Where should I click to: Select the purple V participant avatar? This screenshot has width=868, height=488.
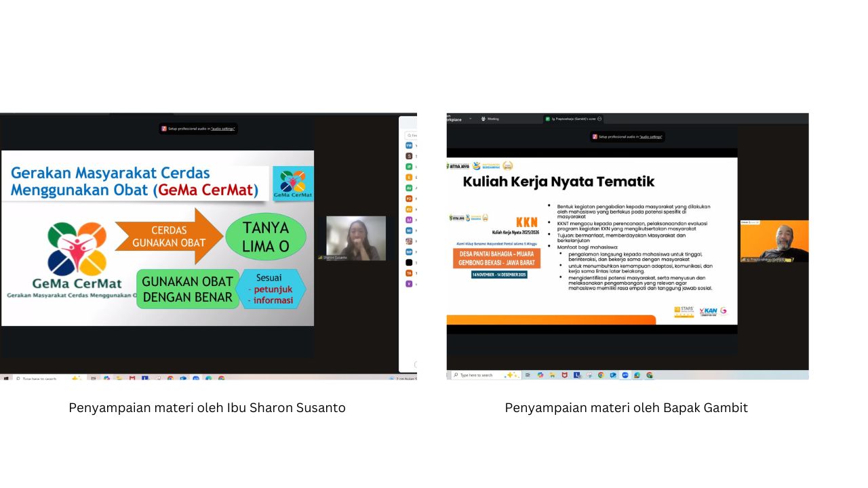coord(409,284)
